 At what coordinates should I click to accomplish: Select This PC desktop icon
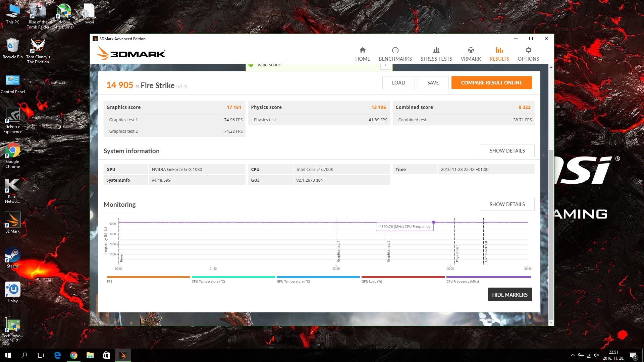click(13, 14)
